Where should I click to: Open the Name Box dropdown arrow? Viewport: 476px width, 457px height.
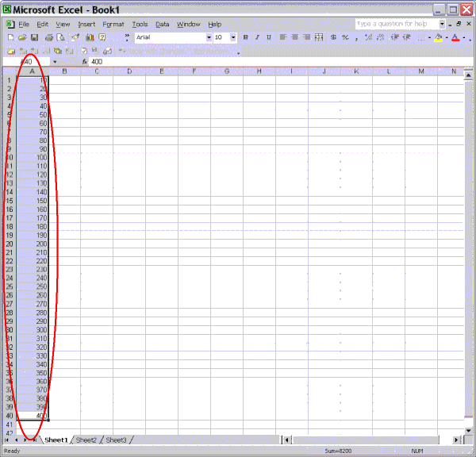coord(55,62)
